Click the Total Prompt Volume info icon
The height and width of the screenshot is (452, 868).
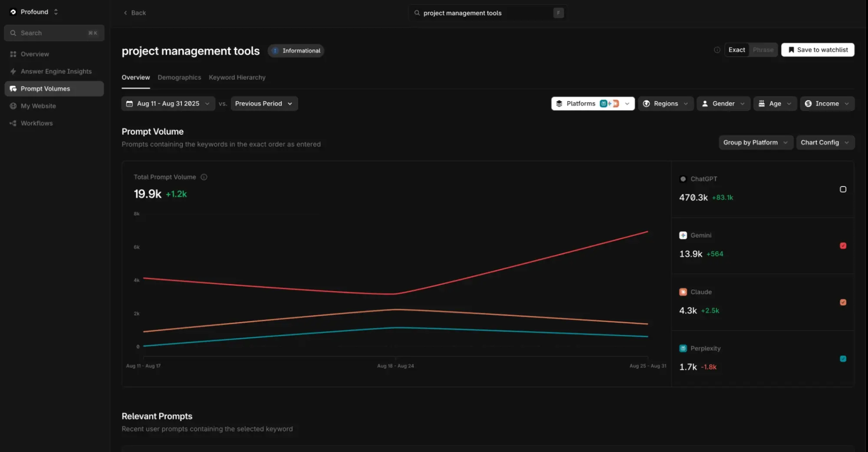204,177
